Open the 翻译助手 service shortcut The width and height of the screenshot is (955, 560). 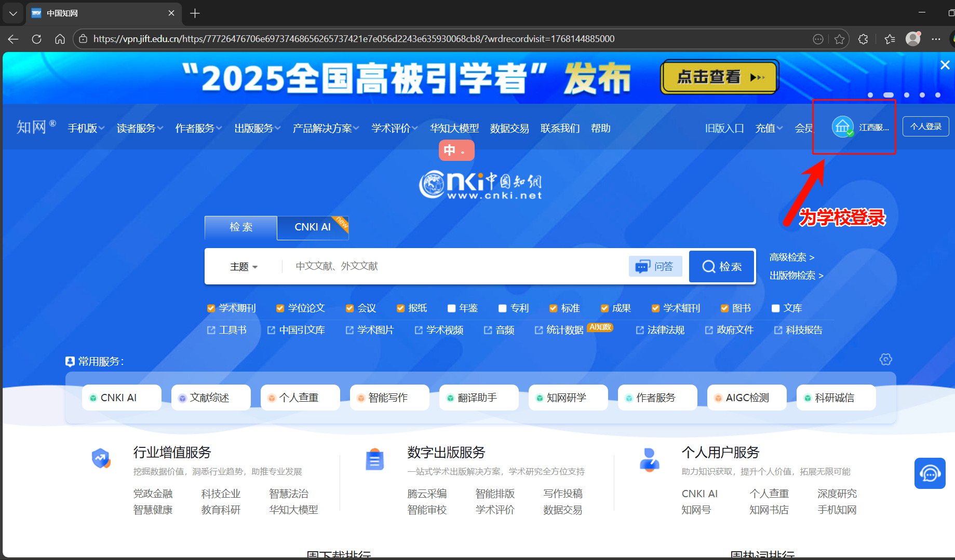click(479, 398)
